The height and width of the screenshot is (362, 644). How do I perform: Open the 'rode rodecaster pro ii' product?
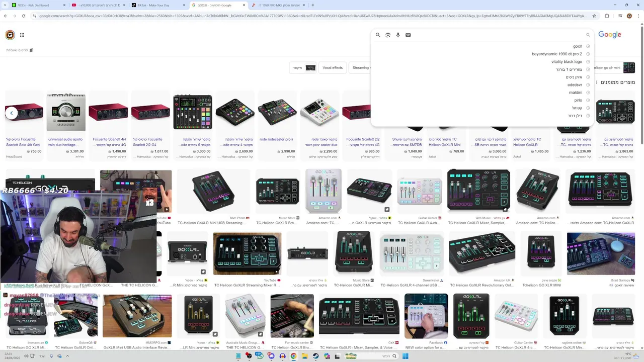[277, 126]
